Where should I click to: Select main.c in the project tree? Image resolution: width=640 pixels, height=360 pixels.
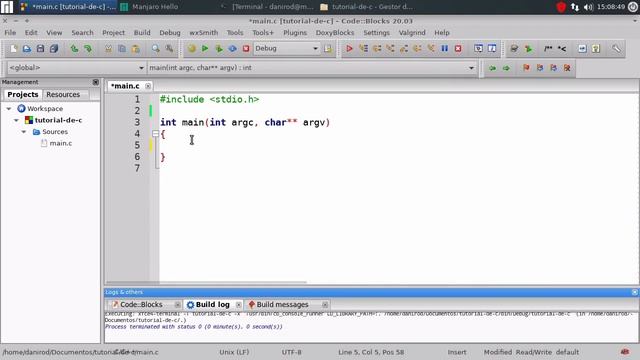[61, 143]
